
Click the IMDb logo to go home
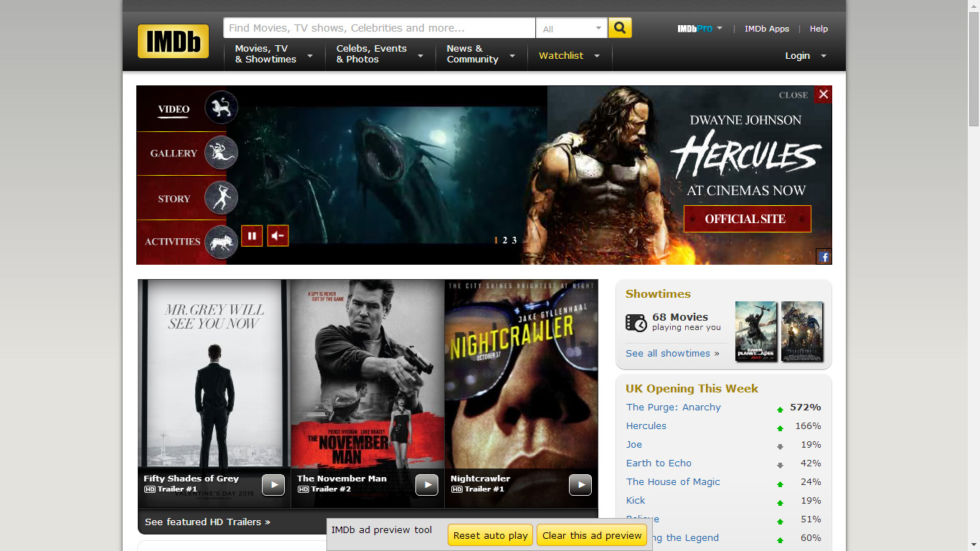tap(173, 42)
